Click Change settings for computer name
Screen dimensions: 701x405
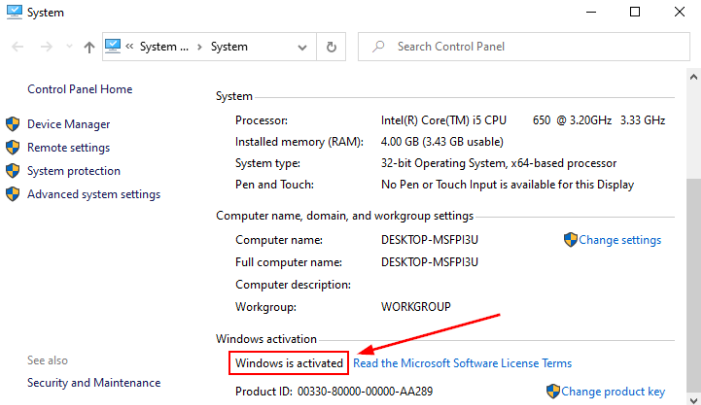click(x=620, y=240)
